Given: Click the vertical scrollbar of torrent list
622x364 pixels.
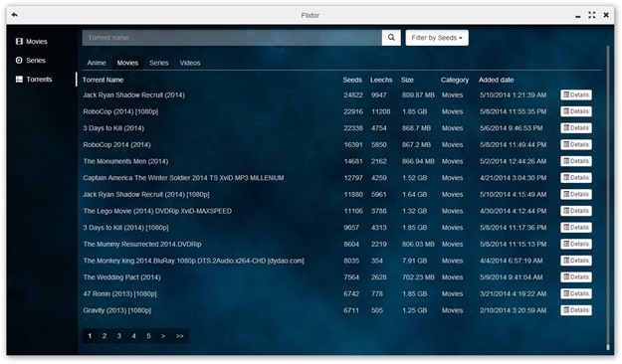Looking at the screenshot, I should pyautogui.click(x=607, y=198).
